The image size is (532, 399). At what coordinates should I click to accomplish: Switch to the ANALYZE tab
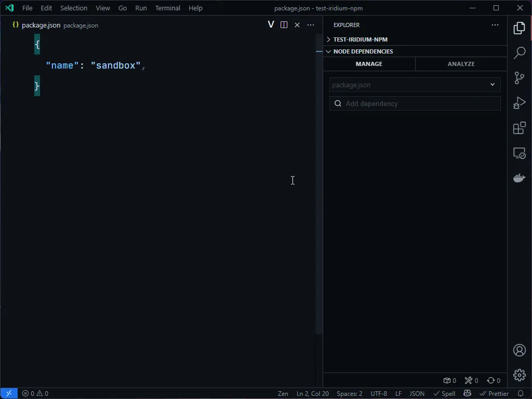point(460,63)
